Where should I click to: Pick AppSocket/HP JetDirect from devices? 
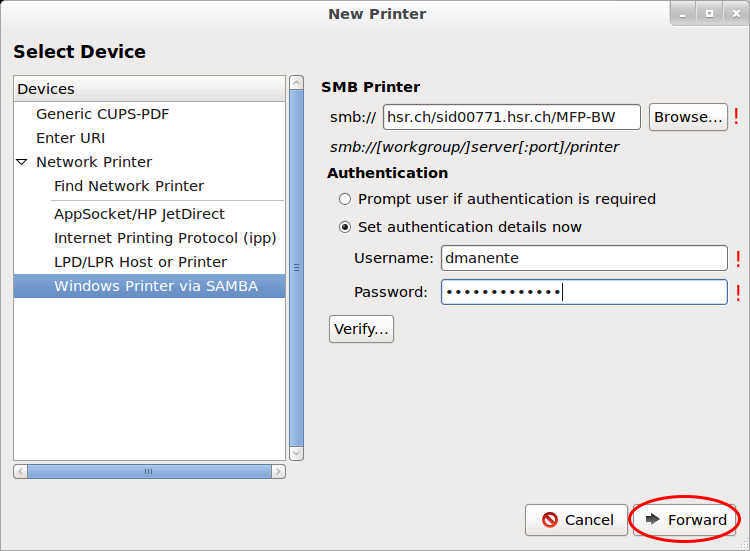pos(139,214)
